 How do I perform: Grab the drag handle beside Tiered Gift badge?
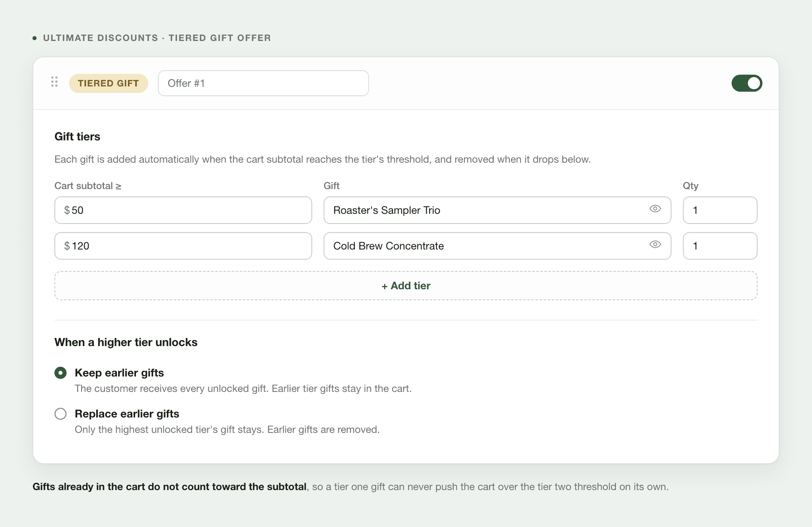coord(54,82)
